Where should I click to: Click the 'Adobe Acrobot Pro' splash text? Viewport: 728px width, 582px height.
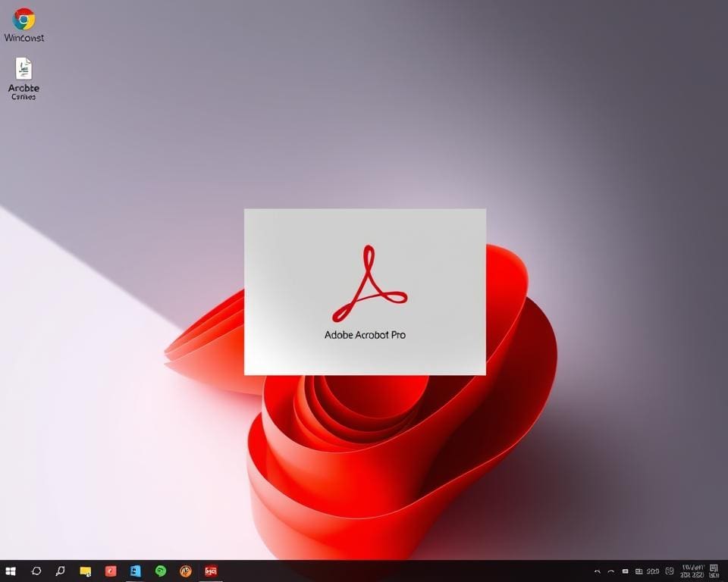point(365,335)
